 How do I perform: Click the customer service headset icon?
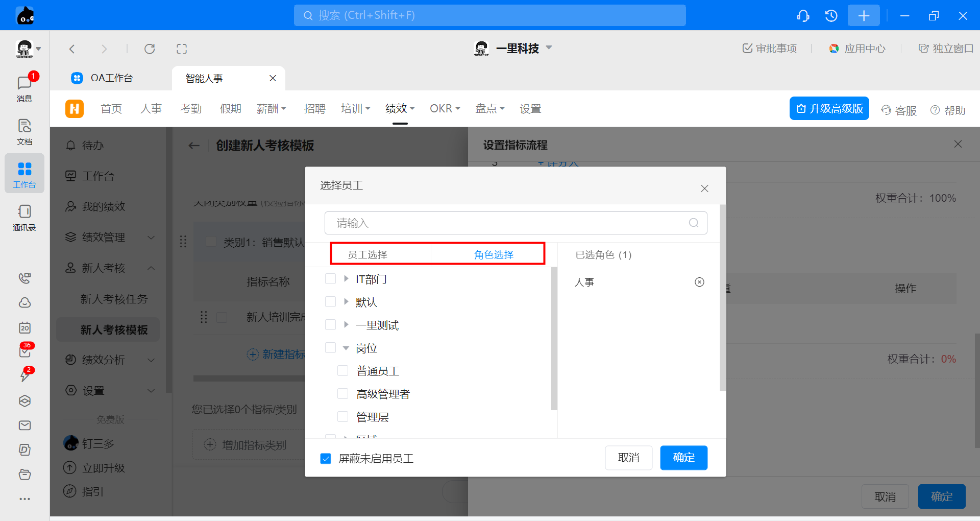tap(803, 16)
